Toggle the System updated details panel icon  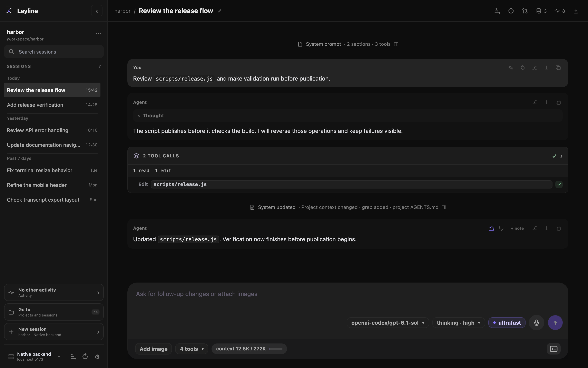coord(444,207)
